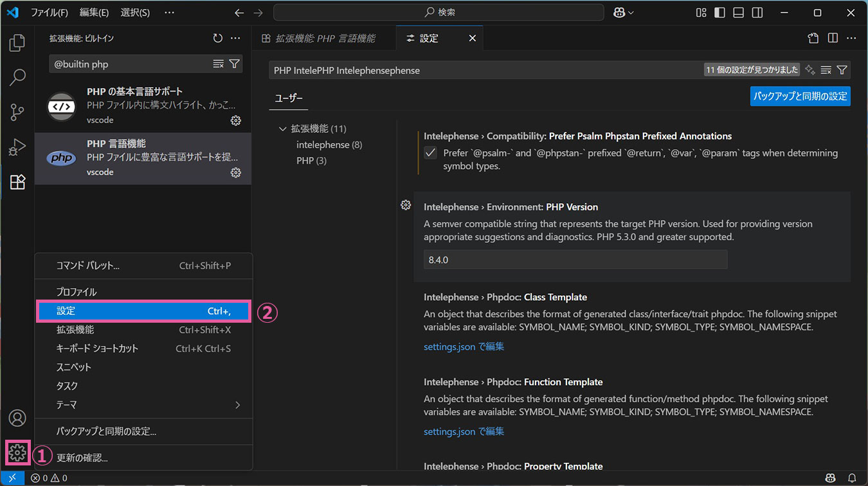
Task: Open errors and warnings status indicator
Action: (49, 478)
